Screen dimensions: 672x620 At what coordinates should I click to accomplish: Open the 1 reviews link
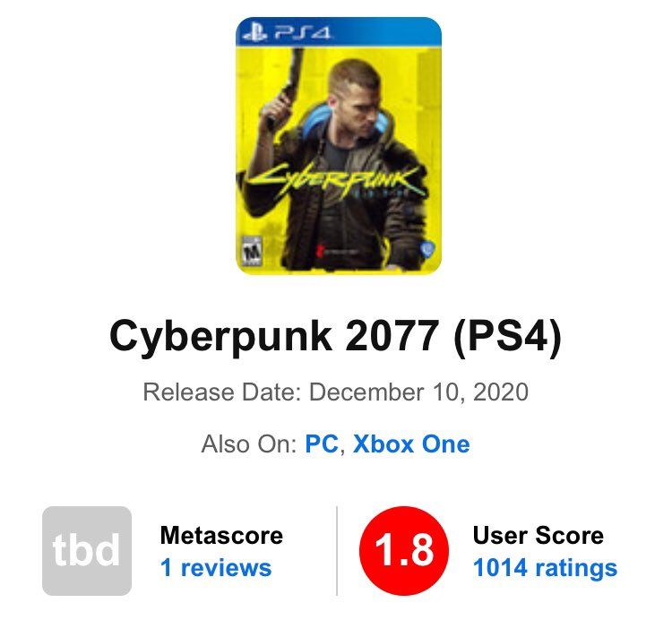[215, 567]
